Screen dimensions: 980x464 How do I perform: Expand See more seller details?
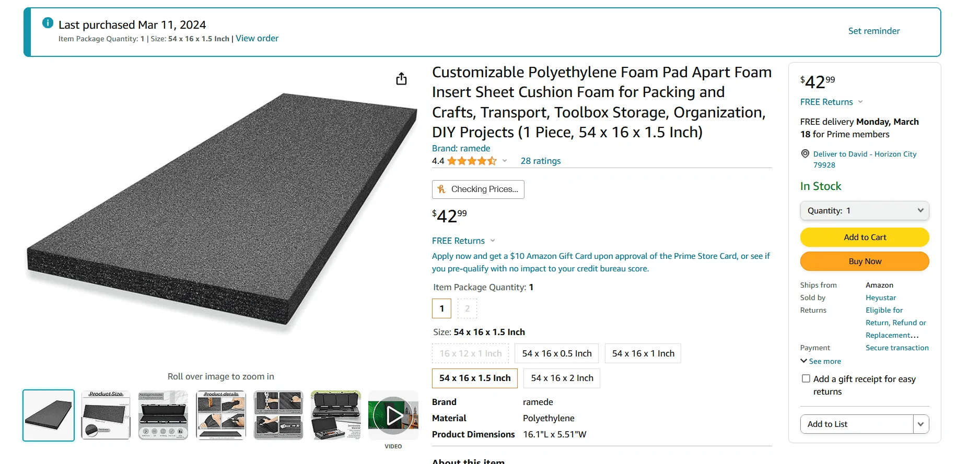tap(821, 361)
